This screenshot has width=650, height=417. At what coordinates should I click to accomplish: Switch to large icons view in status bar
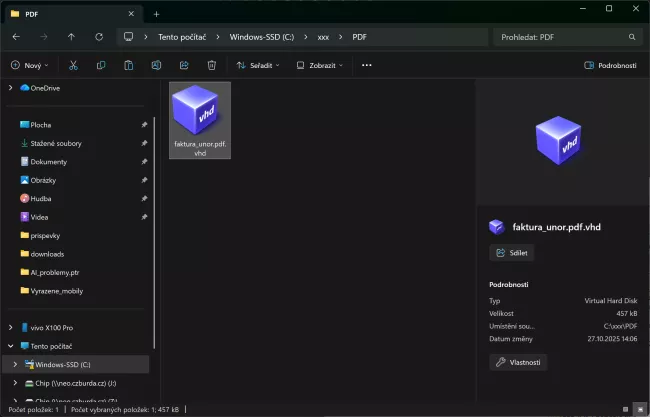pyautogui.click(x=640, y=410)
